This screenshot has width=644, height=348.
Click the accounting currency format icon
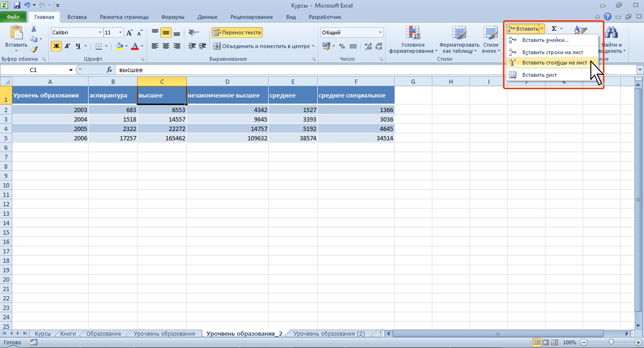click(326, 46)
